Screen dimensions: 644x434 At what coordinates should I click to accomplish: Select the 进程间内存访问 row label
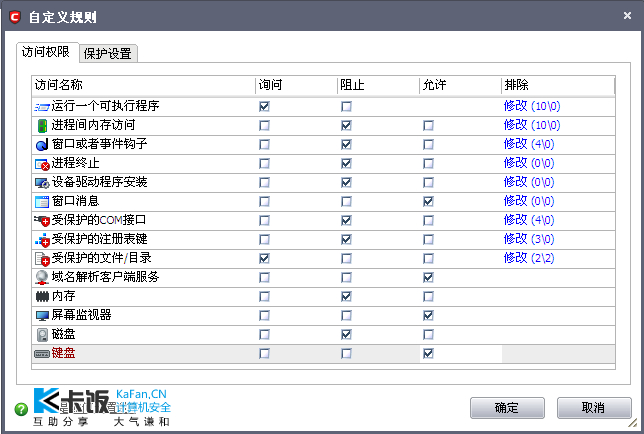tap(93, 125)
